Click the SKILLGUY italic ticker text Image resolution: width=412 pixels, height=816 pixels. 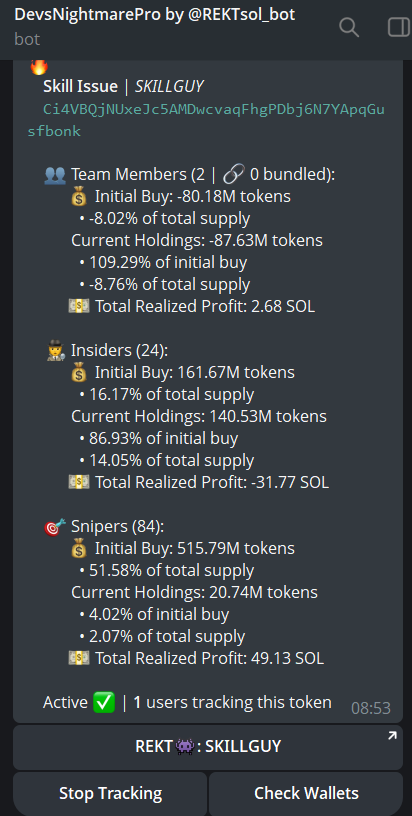pos(169,86)
